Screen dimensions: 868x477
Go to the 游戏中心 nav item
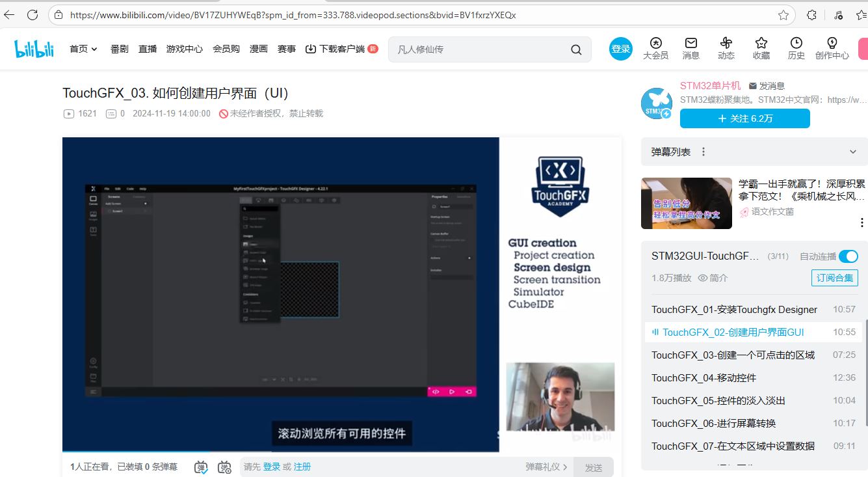(x=185, y=49)
